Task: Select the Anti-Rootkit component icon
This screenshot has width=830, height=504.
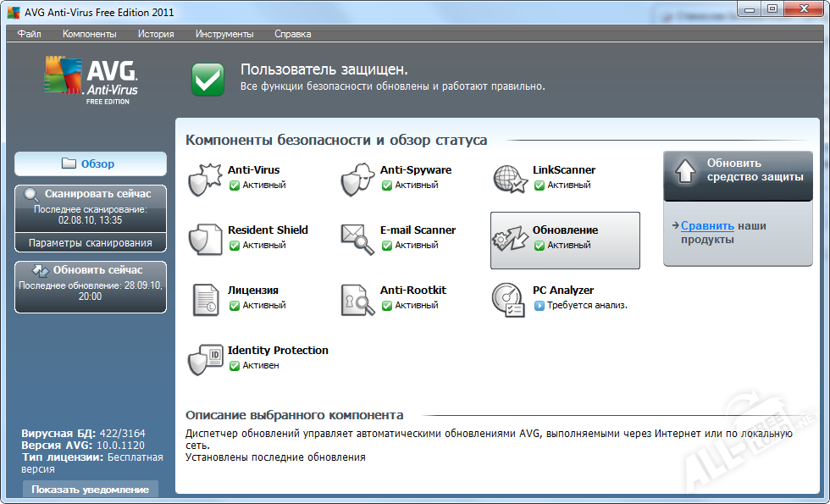Action: tap(357, 299)
